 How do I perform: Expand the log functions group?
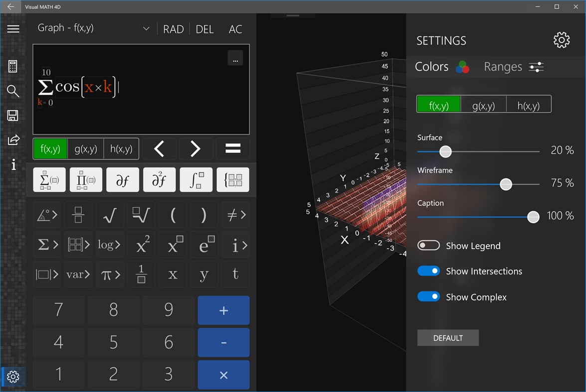110,245
